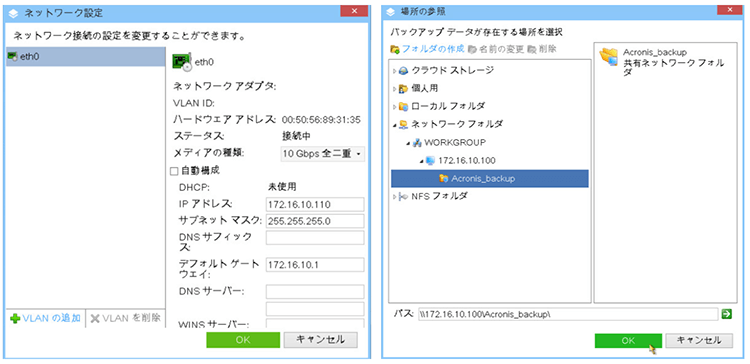Click the NFS フォルダ icon

[404, 197]
